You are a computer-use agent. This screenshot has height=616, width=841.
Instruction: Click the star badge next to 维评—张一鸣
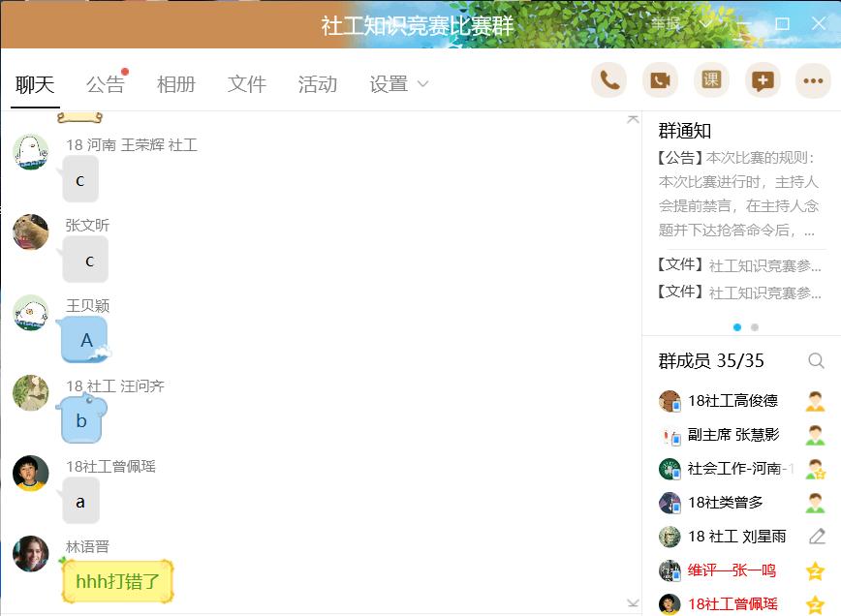(816, 570)
